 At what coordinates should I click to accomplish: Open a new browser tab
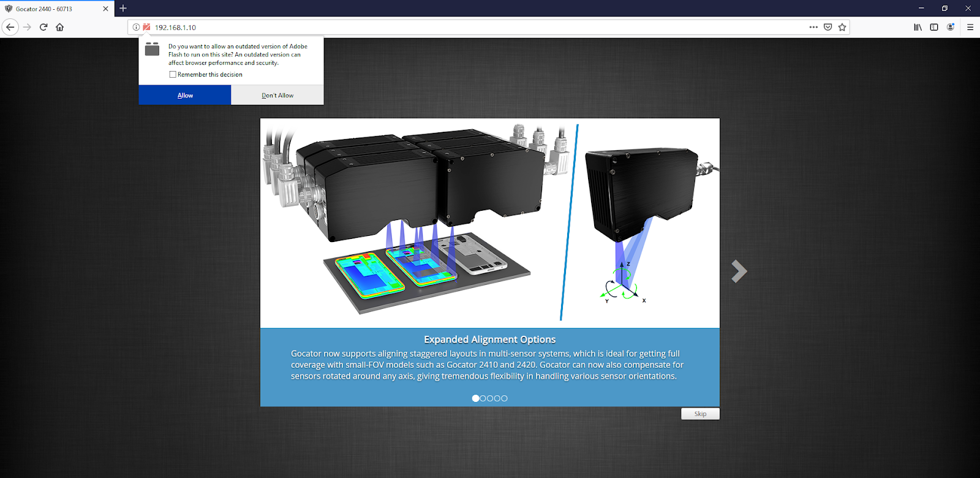point(123,9)
